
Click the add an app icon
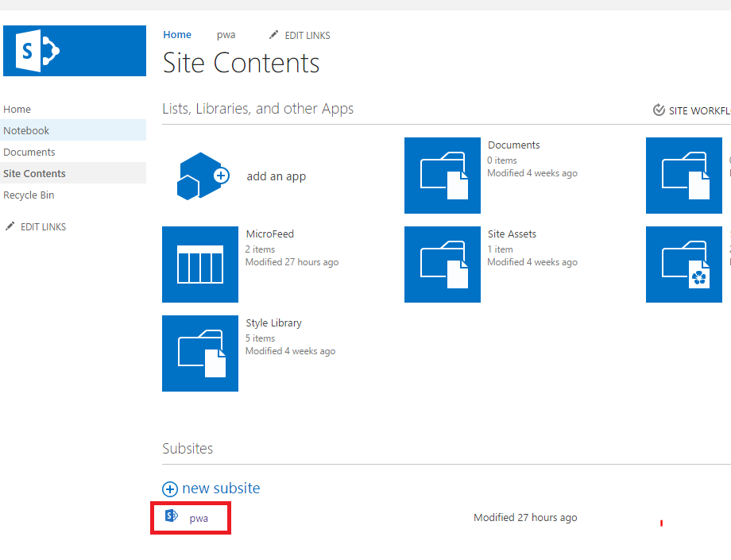click(x=203, y=176)
